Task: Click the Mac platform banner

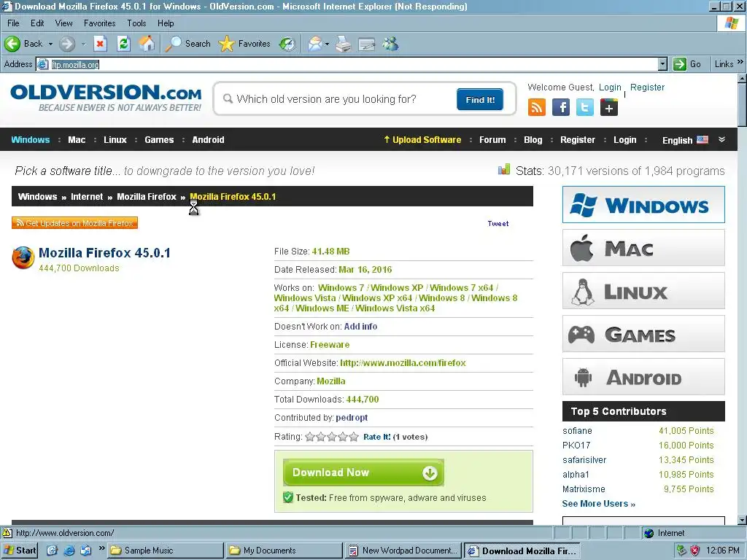Action: 643,248
